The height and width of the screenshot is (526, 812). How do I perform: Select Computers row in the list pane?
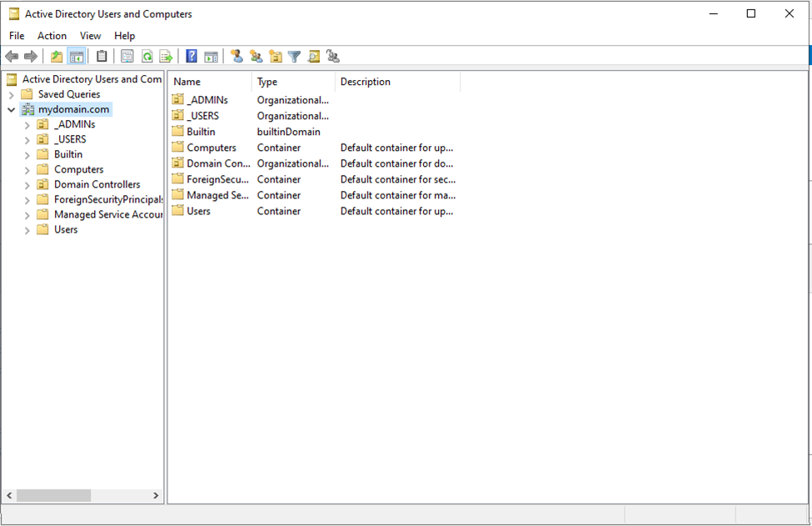tap(314, 148)
